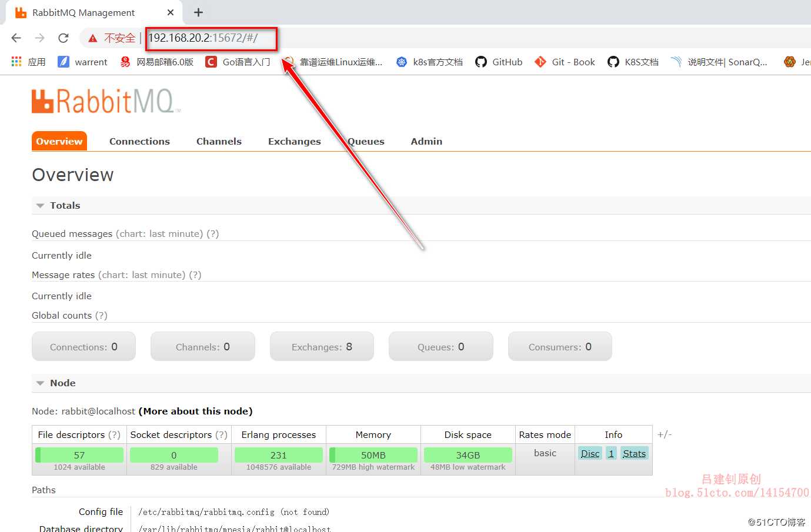Click the Channels: 0 count button
The height and width of the screenshot is (532, 811).
(x=203, y=346)
